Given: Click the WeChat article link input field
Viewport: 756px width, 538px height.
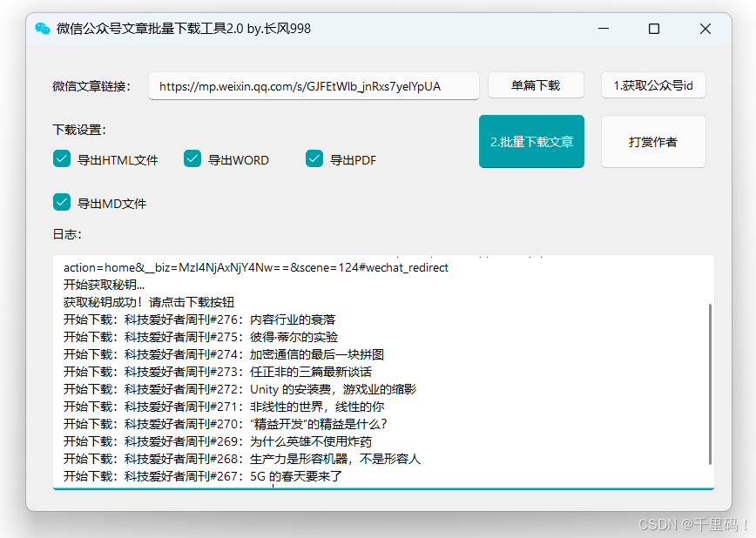Looking at the screenshot, I should click(314, 85).
